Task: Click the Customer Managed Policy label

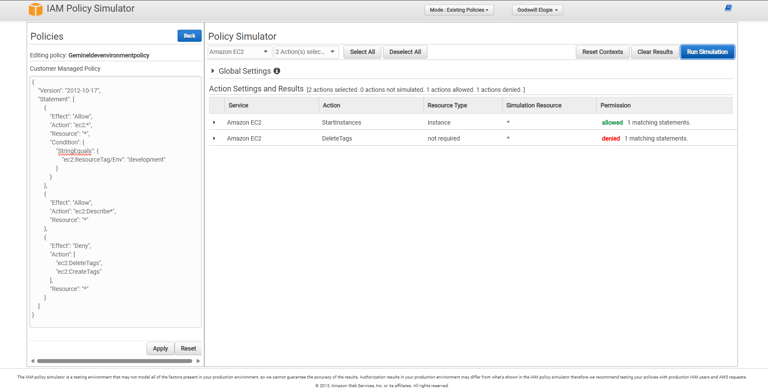Action: tap(65, 69)
